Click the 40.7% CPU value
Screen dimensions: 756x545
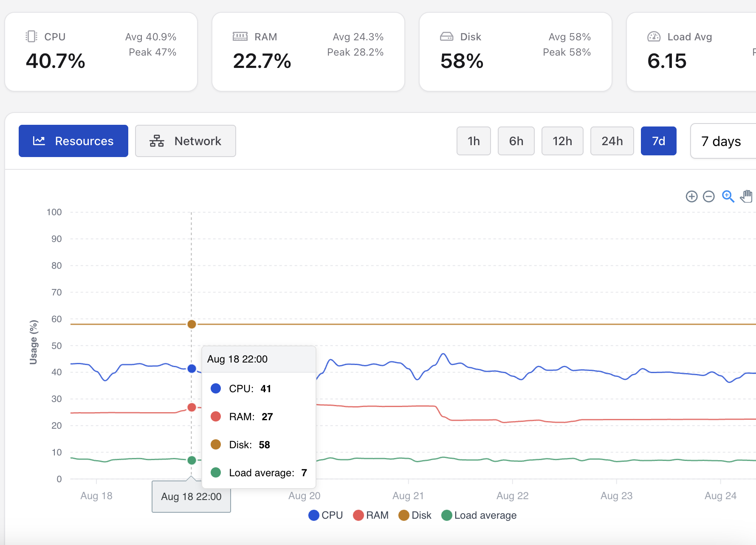coord(56,61)
